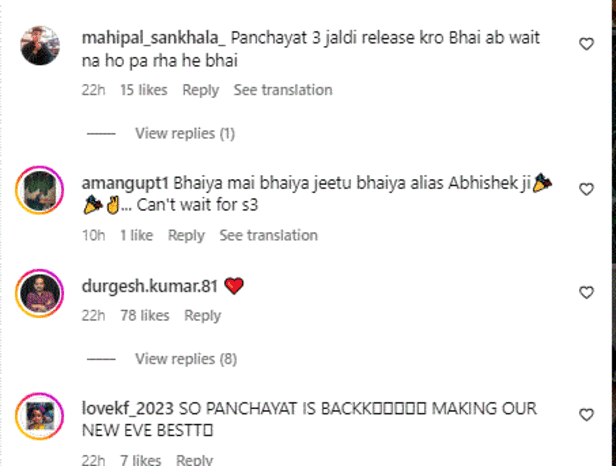Like mahipal_sankhala_'s comment with the heart icon

pyautogui.click(x=586, y=44)
